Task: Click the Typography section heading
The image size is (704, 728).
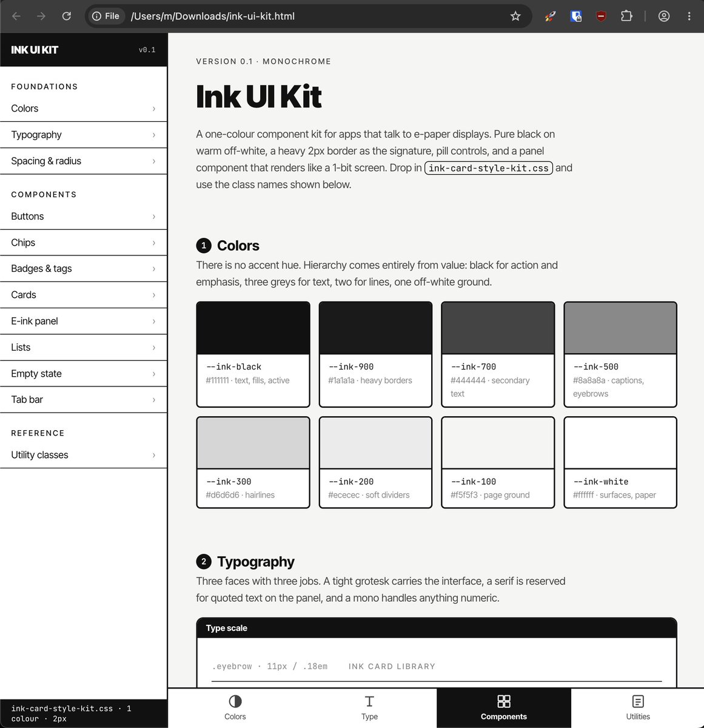Action: coord(256,562)
